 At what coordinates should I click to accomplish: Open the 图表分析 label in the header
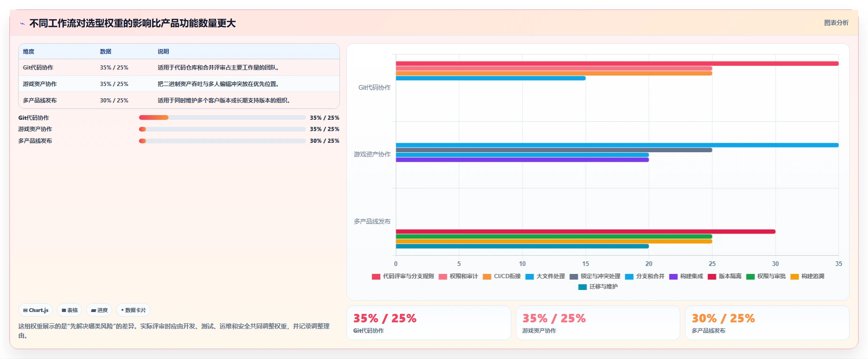[x=836, y=23]
